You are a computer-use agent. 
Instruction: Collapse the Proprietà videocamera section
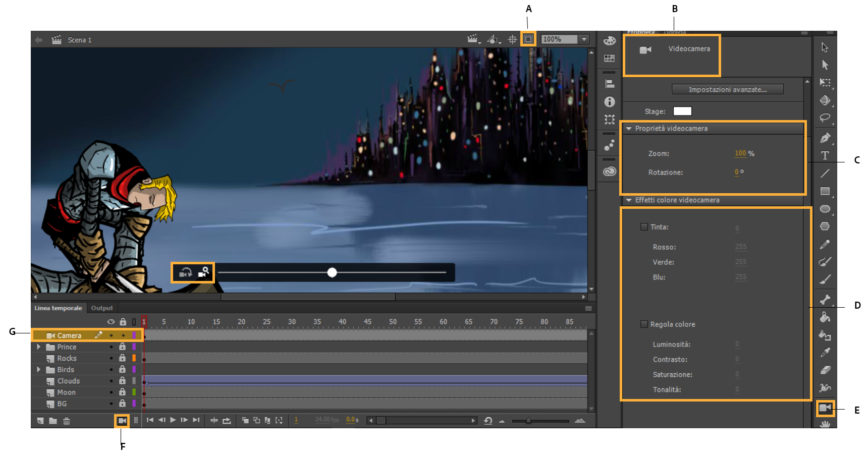629,128
